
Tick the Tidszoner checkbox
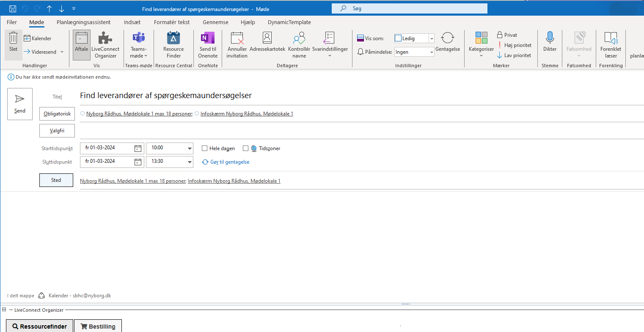245,148
